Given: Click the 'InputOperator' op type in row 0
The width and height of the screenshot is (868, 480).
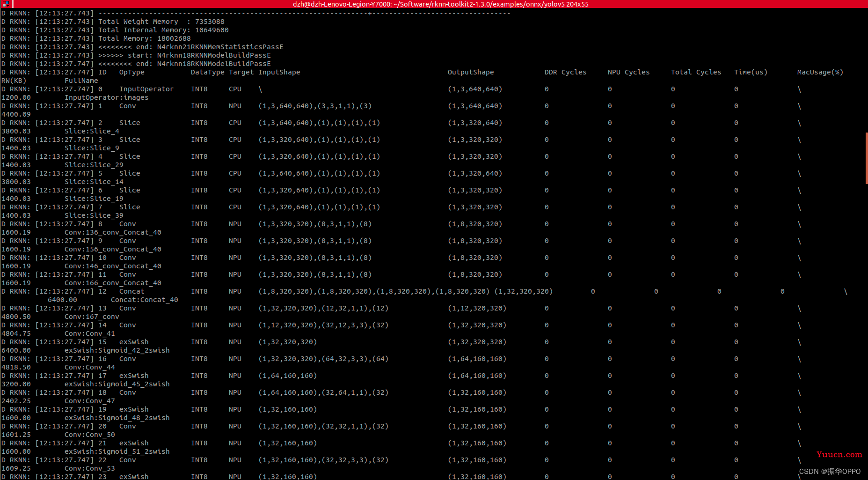Looking at the screenshot, I should (x=146, y=89).
